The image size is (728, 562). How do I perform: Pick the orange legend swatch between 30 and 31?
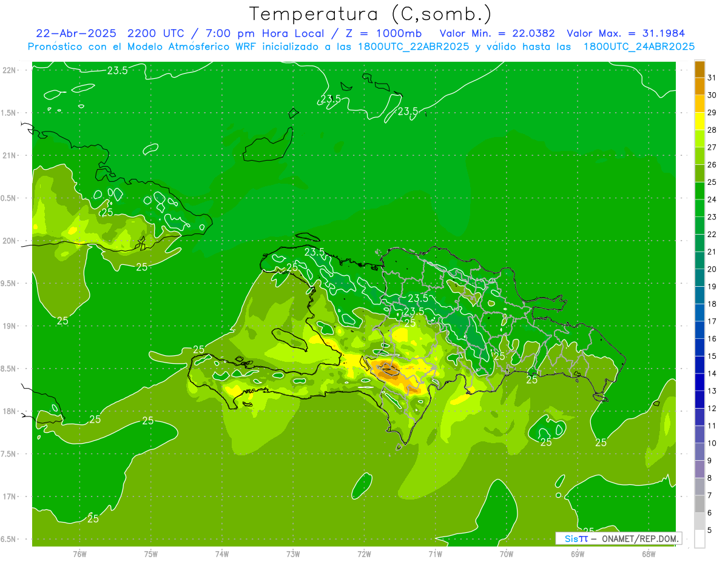click(x=699, y=87)
